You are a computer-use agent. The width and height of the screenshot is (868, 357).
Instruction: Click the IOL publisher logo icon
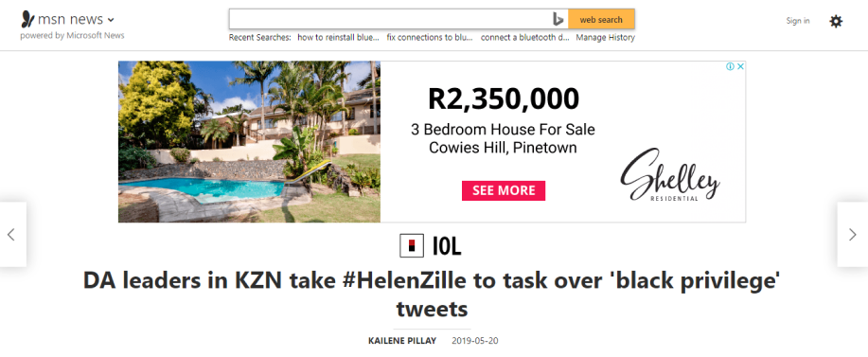pos(412,246)
